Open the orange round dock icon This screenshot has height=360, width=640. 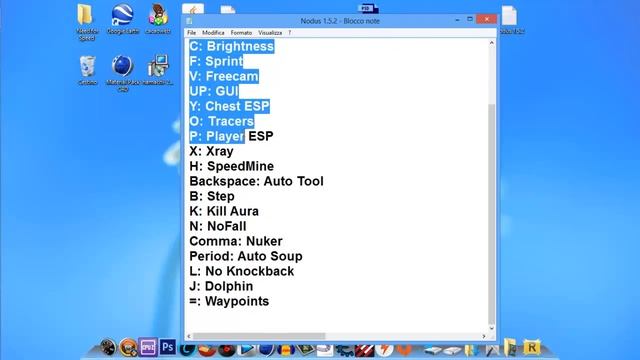pyautogui.click(x=128, y=347)
